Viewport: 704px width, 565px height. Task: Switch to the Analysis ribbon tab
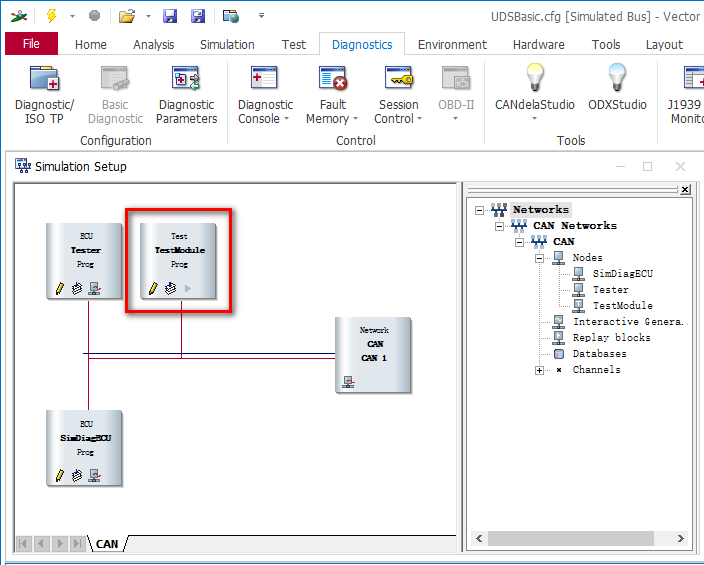point(154,44)
